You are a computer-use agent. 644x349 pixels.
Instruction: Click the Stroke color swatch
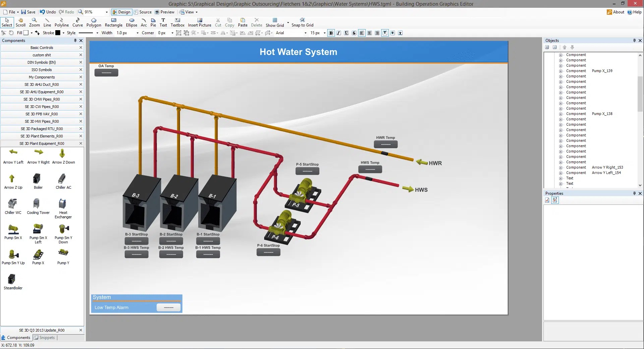(58, 33)
